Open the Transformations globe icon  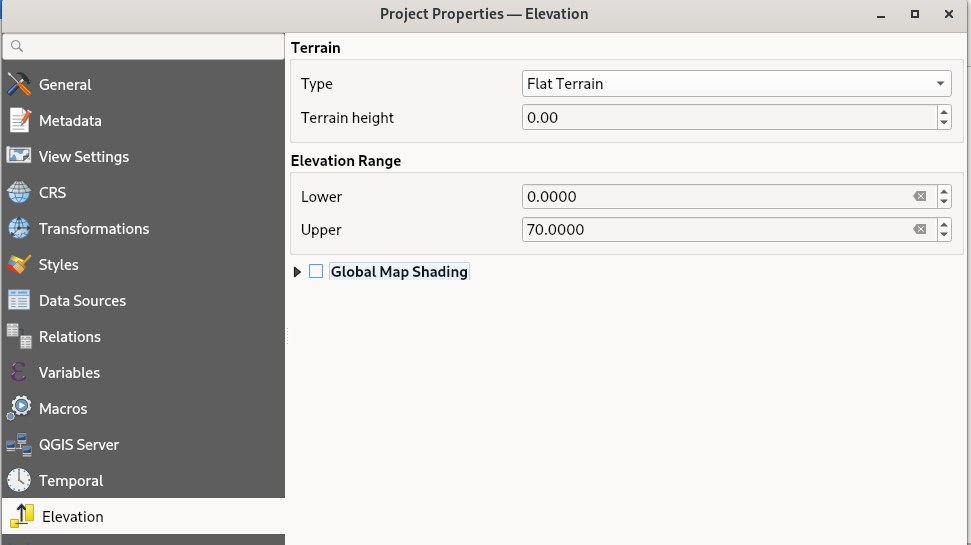pyautogui.click(x=19, y=229)
